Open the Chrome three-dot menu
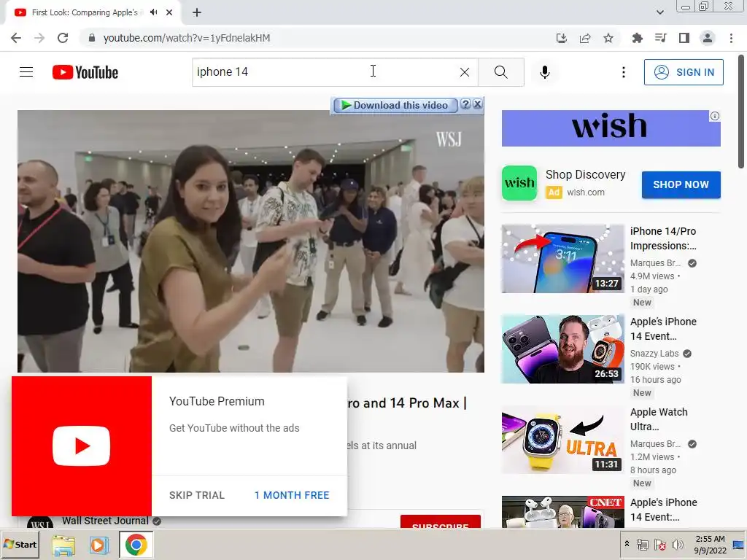747x560 pixels. 731,38
